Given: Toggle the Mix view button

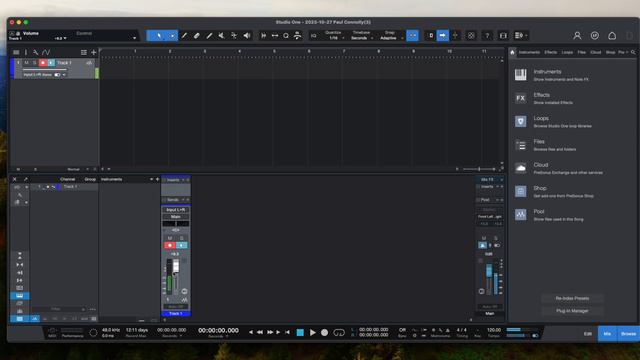Looking at the screenshot, I should 607,333.
